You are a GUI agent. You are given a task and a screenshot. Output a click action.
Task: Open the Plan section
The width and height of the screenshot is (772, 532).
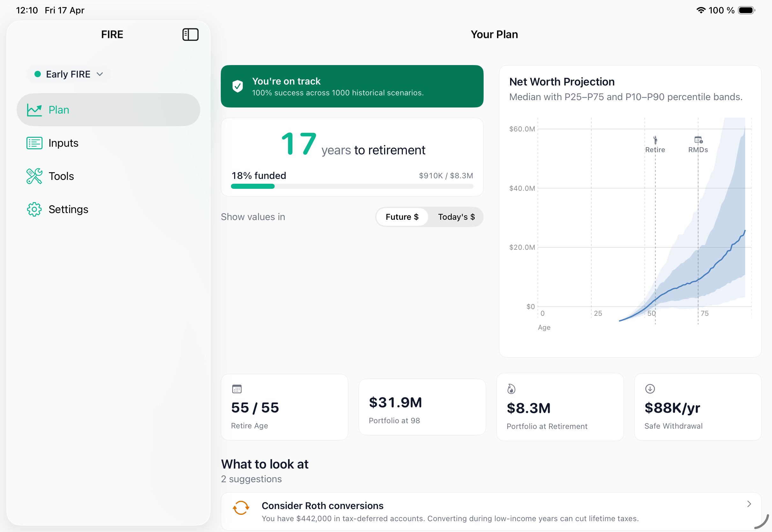(x=108, y=110)
